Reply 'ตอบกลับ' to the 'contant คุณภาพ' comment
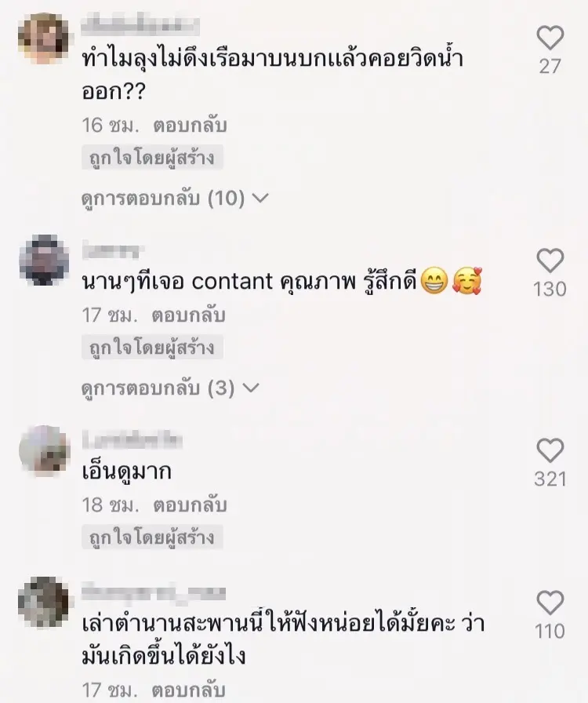 [188, 315]
